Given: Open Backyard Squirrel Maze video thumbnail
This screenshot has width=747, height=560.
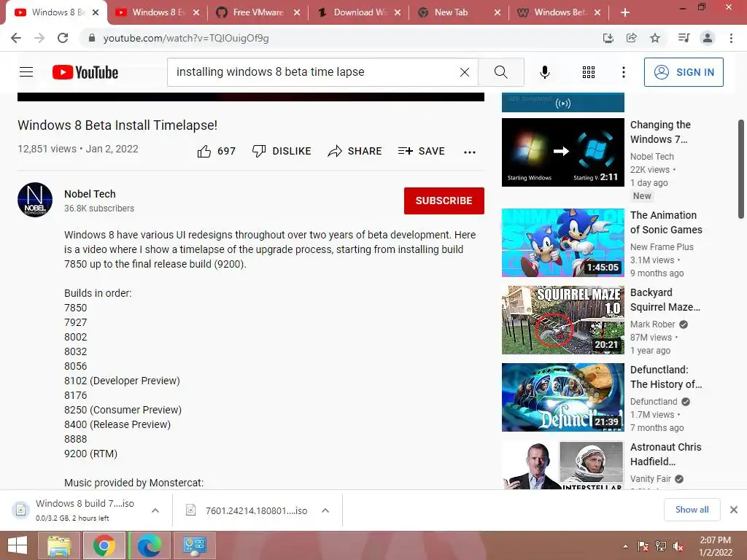Looking at the screenshot, I should click(562, 320).
